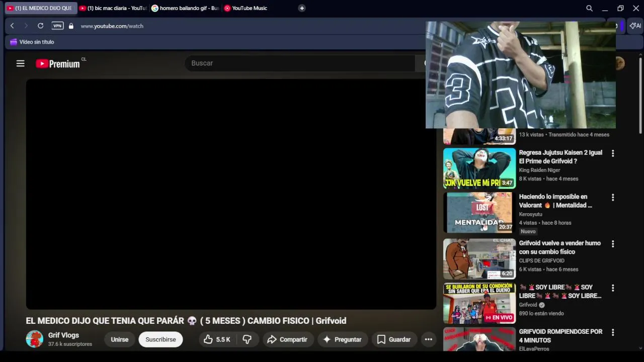This screenshot has width=644, height=362.
Task: Go to YouTube Premium home logo
Action: (58, 63)
